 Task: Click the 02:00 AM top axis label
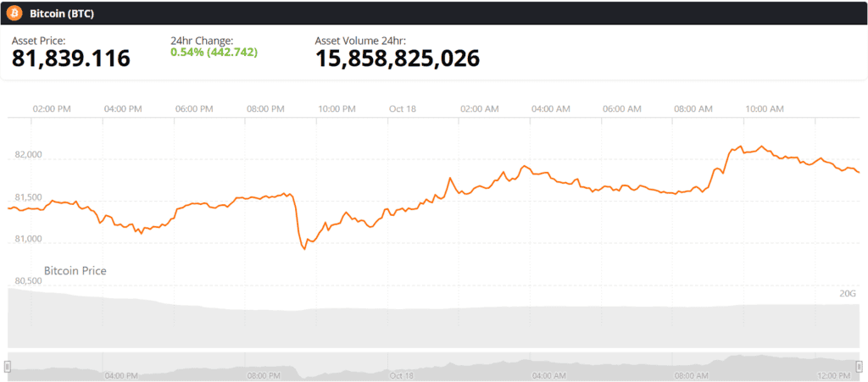[480, 109]
